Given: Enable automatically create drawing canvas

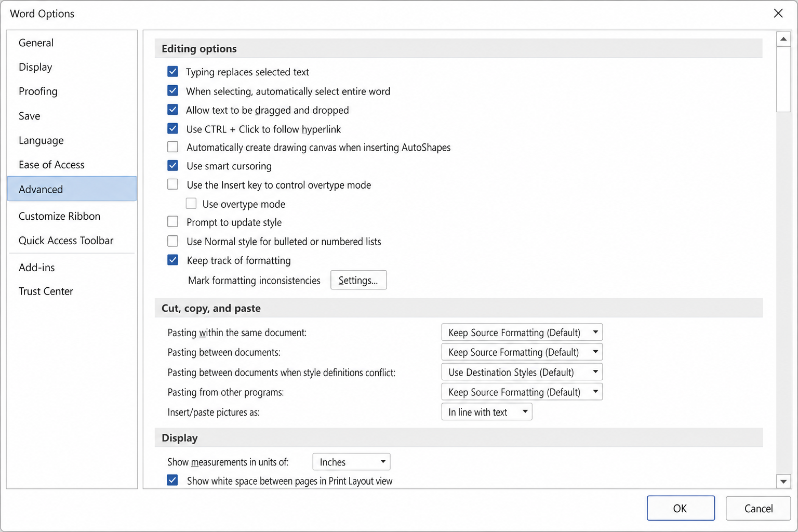Looking at the screenshot, I should coord(173,147).
